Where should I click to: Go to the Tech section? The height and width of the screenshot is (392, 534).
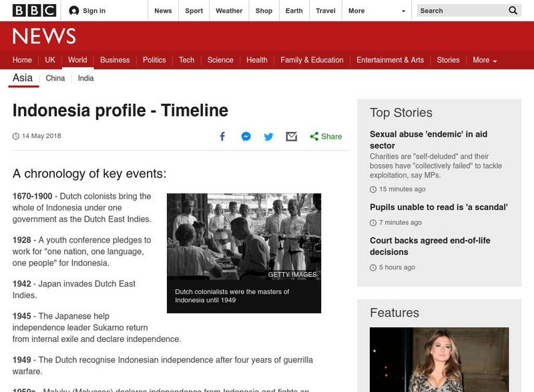pyautogui.click(x=187, y=60)
